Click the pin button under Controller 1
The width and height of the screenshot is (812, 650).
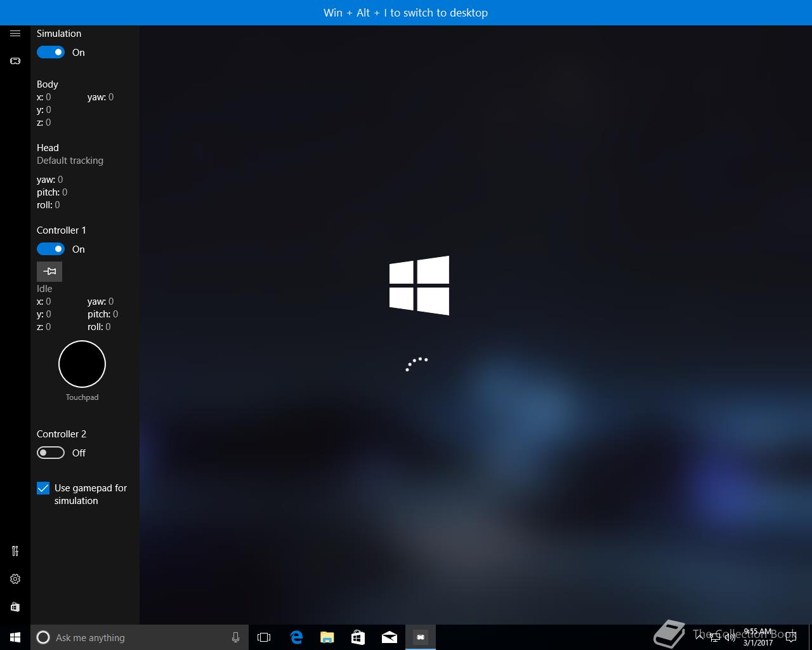coord(49,272)
